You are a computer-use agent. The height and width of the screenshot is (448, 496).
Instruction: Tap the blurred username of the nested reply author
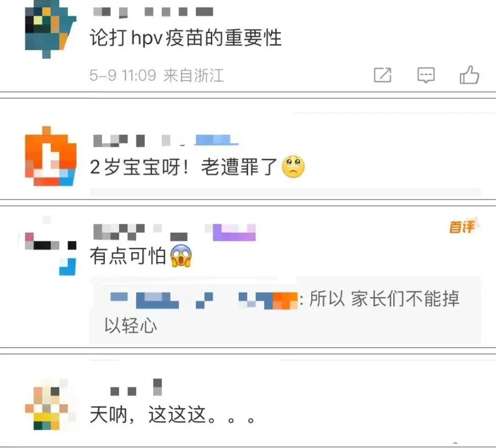tap(204, 300)
